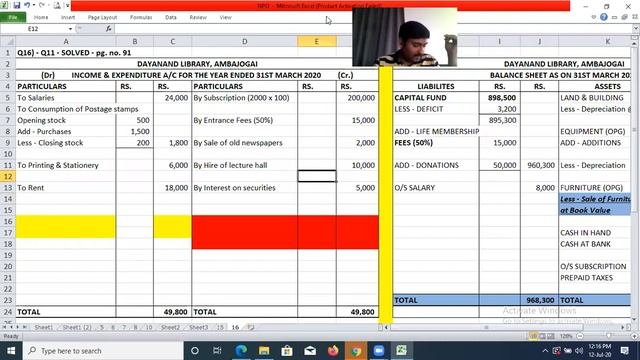Customize the Quick Access Toolbar with its arrow
The height and width of the screenshot is (360, 640).
68,5
